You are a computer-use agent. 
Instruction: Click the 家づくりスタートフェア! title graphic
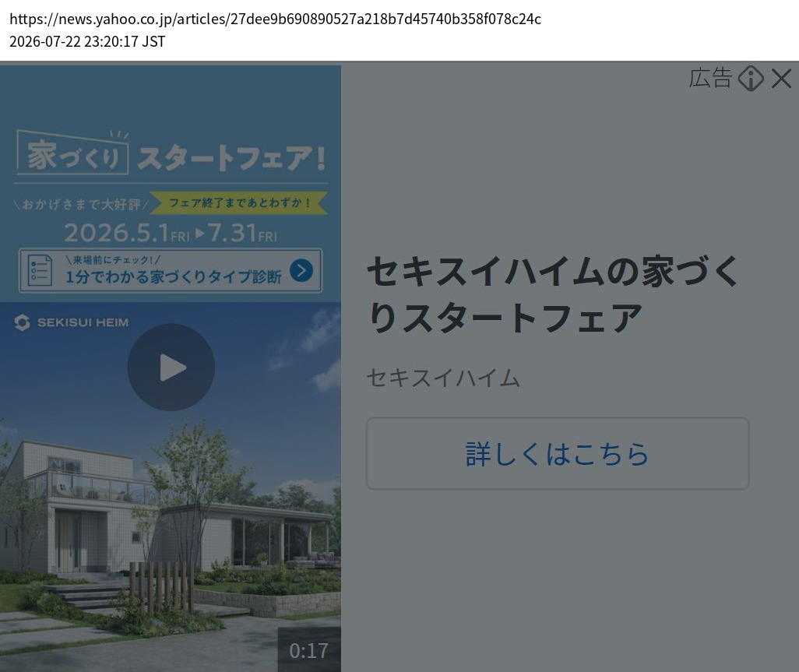pos(171,154)
